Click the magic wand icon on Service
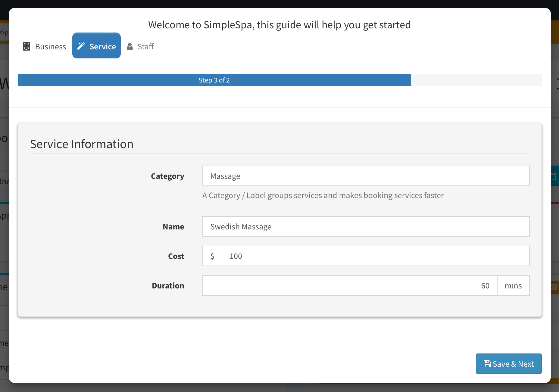Image resolution: width=559 pixels, height=392 pixels. (x=81, y=46)
